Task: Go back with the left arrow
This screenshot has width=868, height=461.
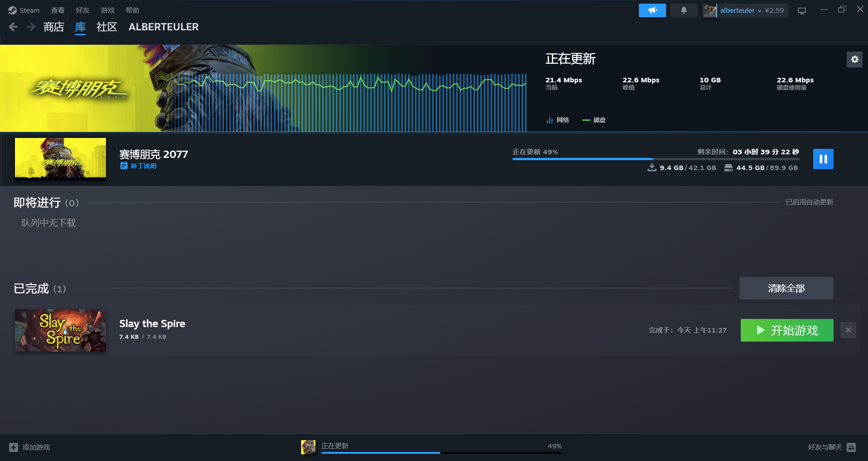Action: click(13, 27)
